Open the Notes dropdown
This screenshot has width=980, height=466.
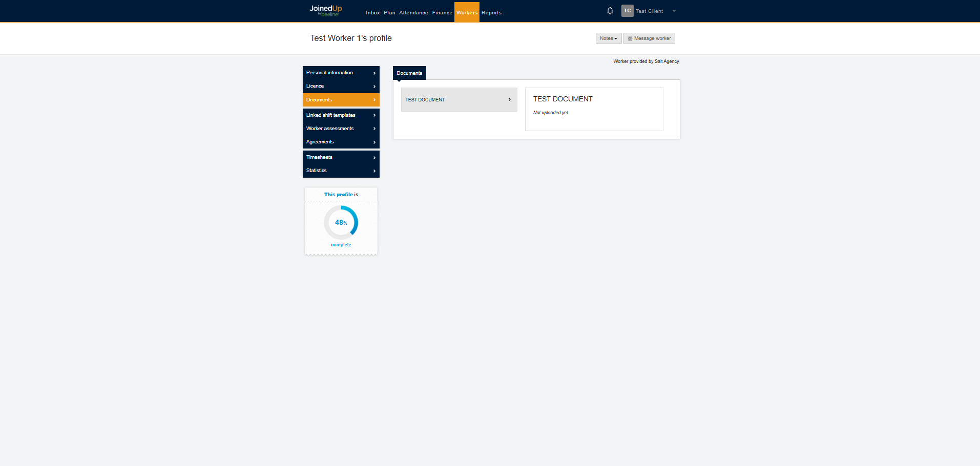click(x=608, y=38)
